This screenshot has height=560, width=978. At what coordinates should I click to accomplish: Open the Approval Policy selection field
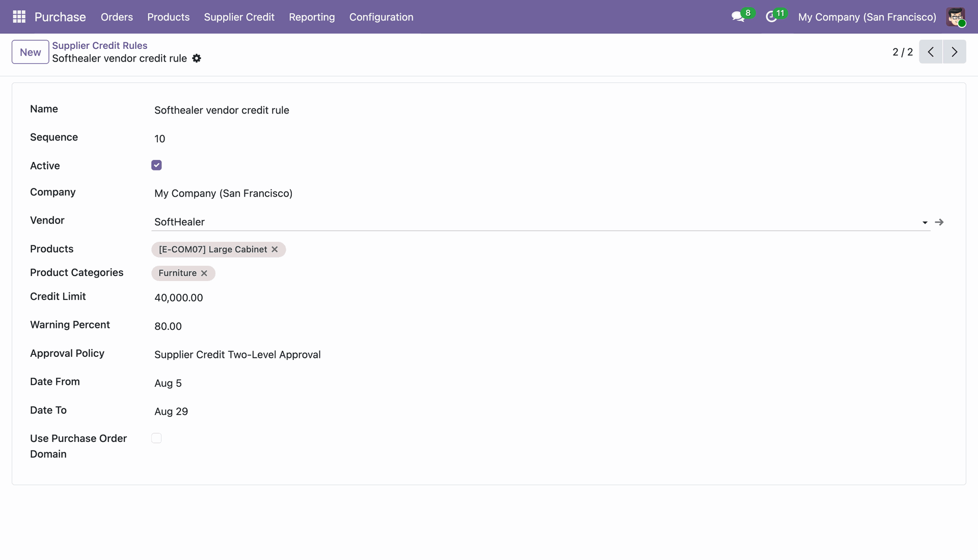541,355
